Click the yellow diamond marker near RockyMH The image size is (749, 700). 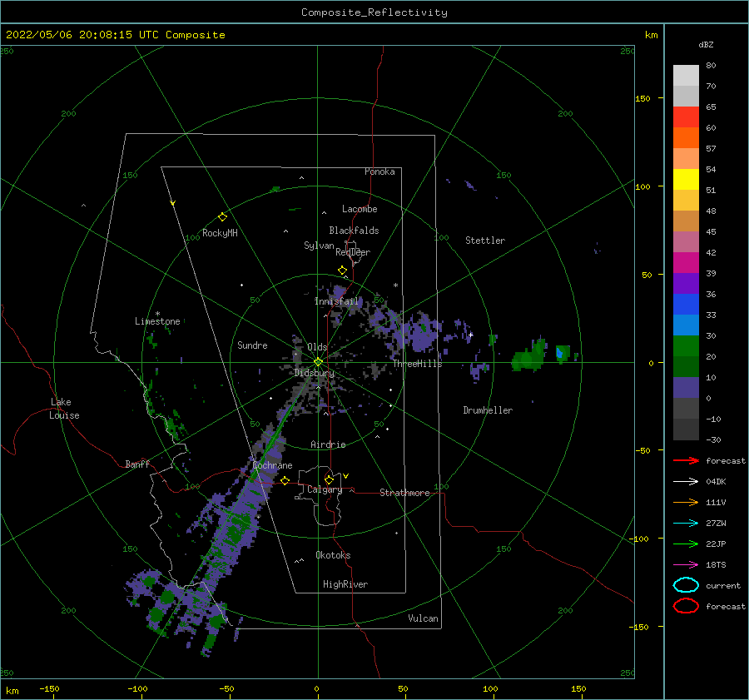coord(222,217)
